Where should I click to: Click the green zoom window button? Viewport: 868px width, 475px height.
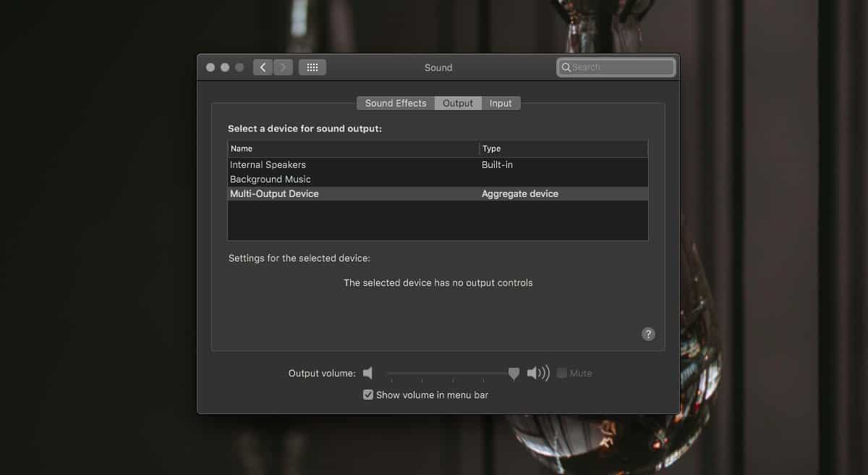tap(239, 67)
